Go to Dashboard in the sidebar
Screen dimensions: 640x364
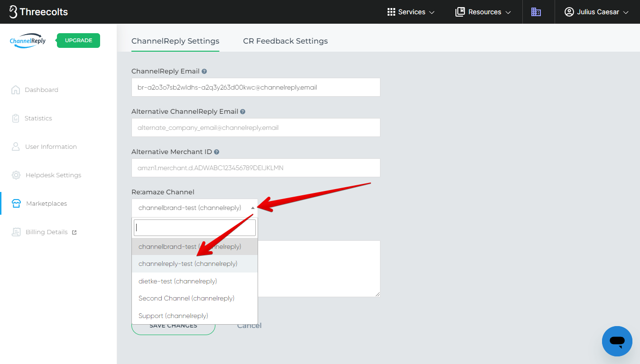[41, 90]
